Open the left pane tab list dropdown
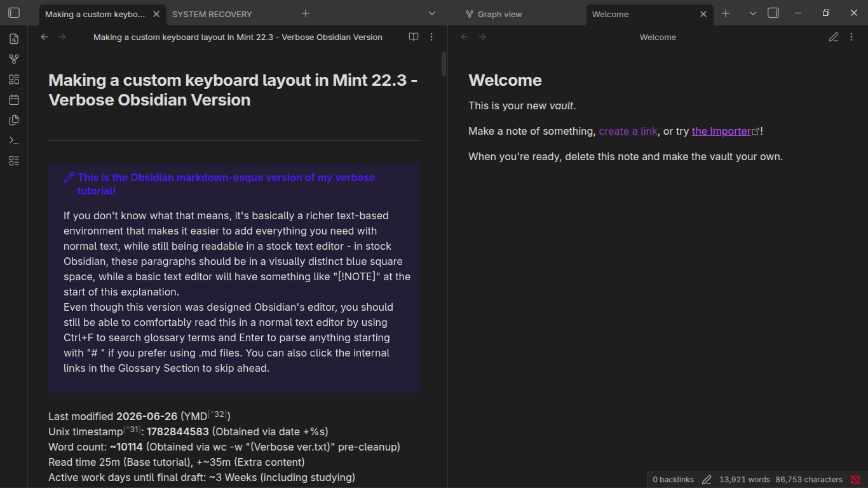The image size is (868, 488). click(432, 13)
